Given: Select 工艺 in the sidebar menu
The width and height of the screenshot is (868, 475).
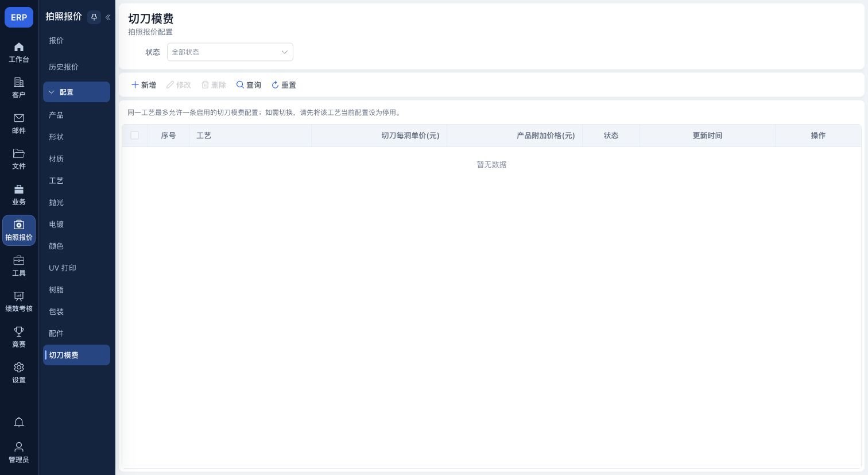Looking at the screenshot, I should tap(76, 180).
